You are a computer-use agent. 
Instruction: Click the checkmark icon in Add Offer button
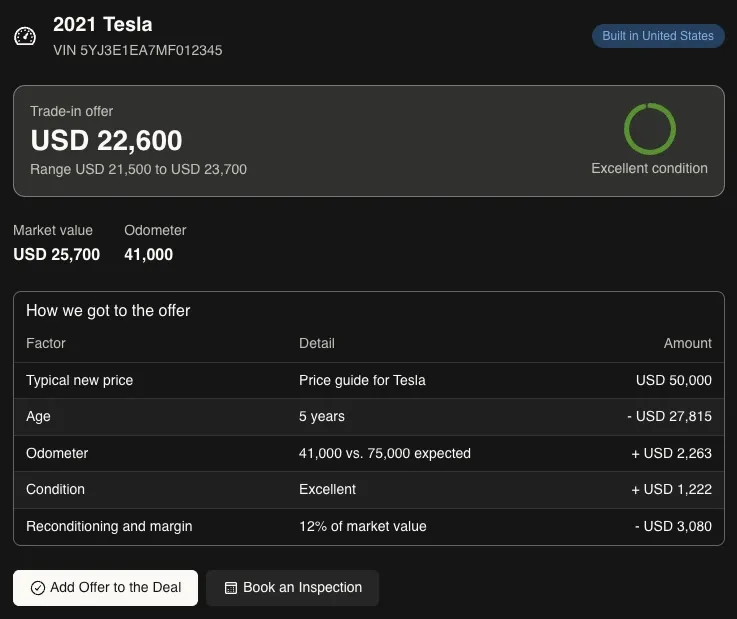pos(38,588)
